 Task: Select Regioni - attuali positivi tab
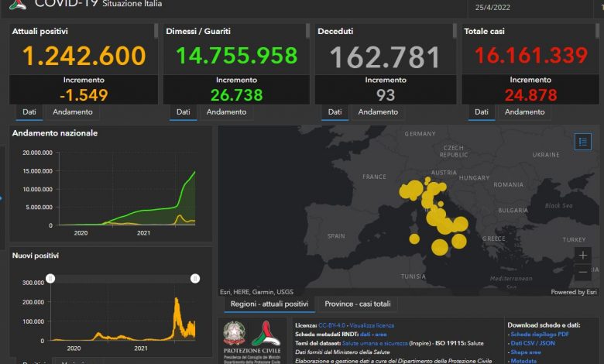click(269, 304)
